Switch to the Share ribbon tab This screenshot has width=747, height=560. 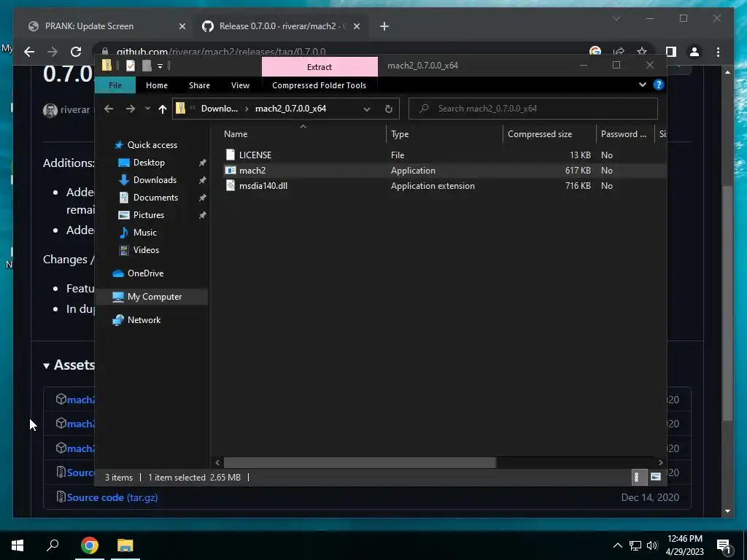(199, 85)
